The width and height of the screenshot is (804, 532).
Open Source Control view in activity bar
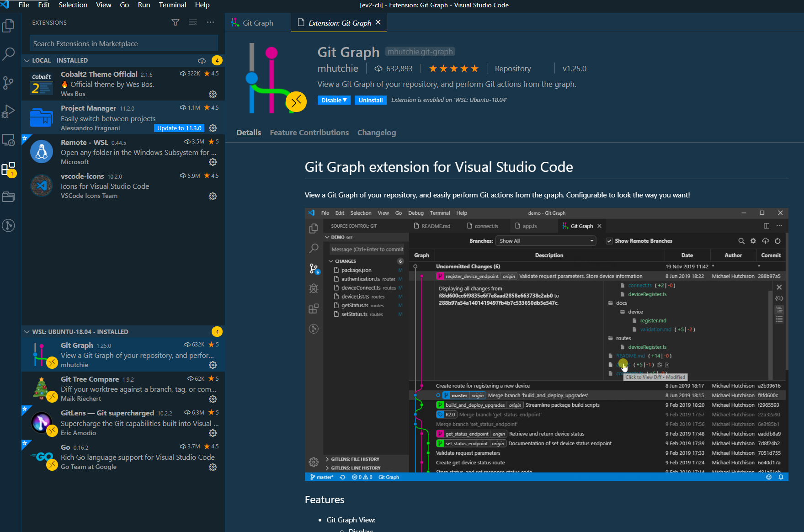click(x=9, y=83)
